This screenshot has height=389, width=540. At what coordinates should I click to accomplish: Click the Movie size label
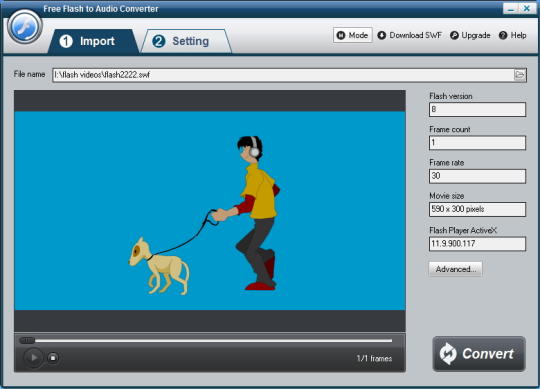(447, 196)
